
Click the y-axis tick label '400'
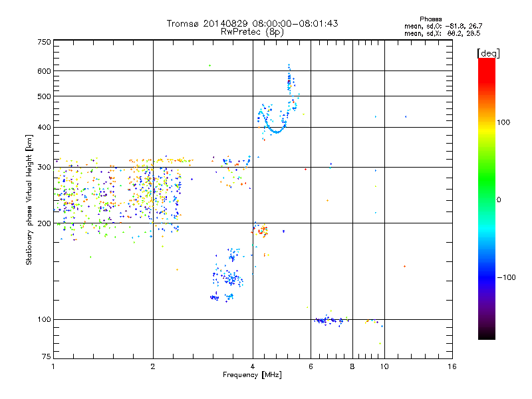click(x=44, y=128)
